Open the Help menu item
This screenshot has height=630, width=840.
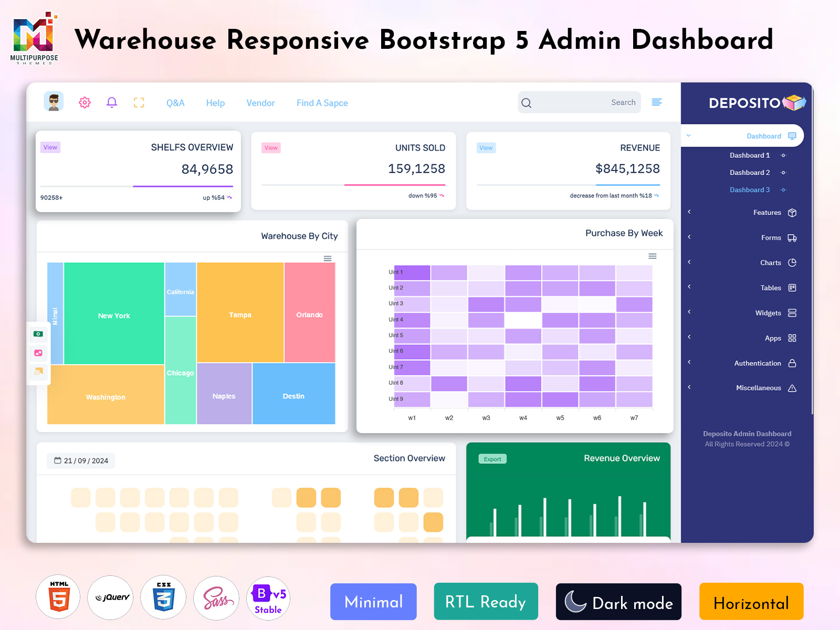[x=215, y=103]
